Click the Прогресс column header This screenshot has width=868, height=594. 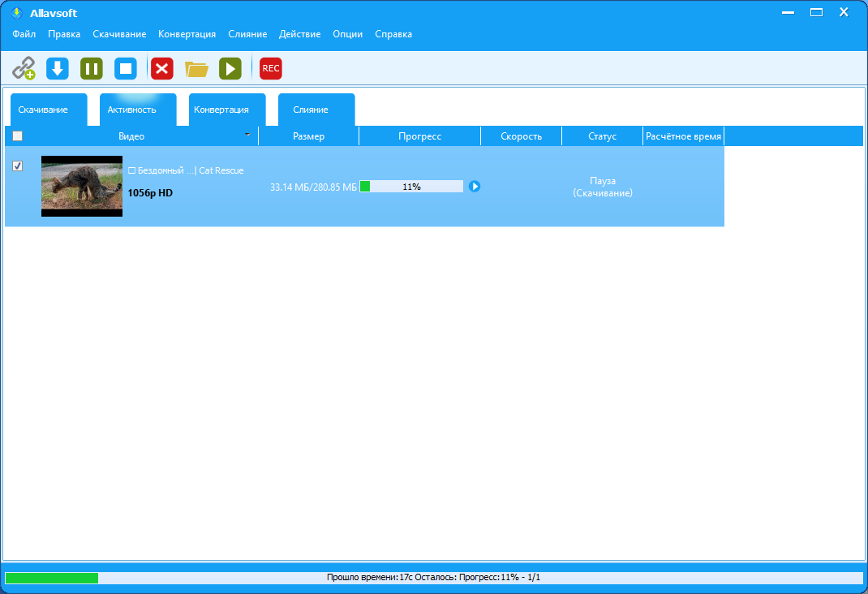[419, 136]
